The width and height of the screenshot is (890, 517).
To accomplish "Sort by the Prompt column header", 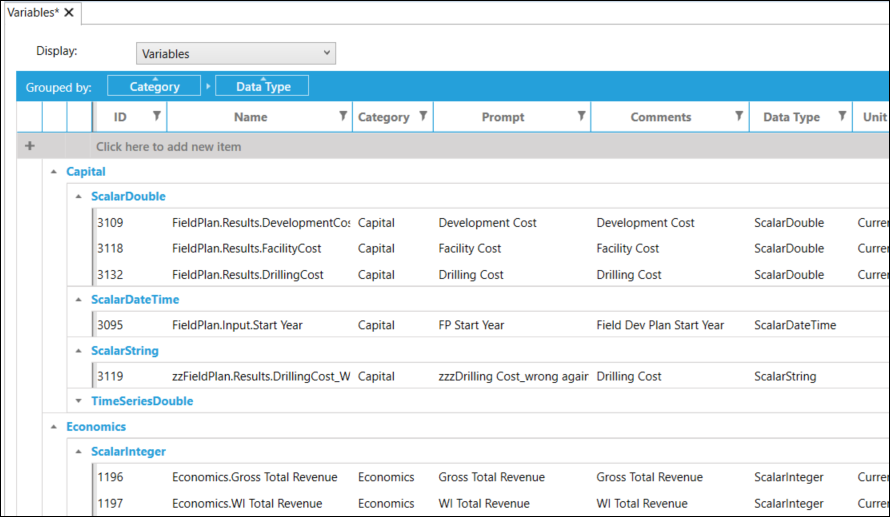I will 503,117.
